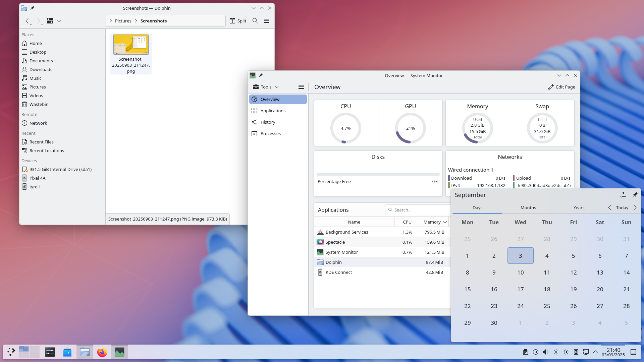Select the Screenshot_20250903_211247.png thumbnail
644x362 pixels.
pyautogui.click(x=131, y=44)
